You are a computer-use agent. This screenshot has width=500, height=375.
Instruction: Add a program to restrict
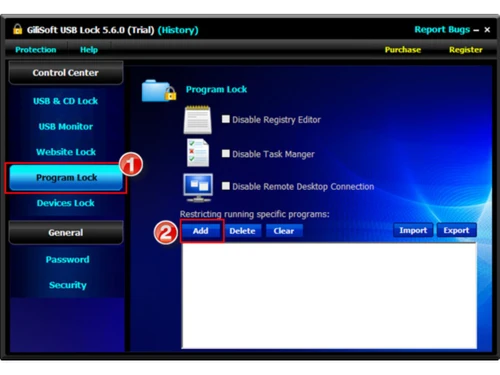(201, 231)
